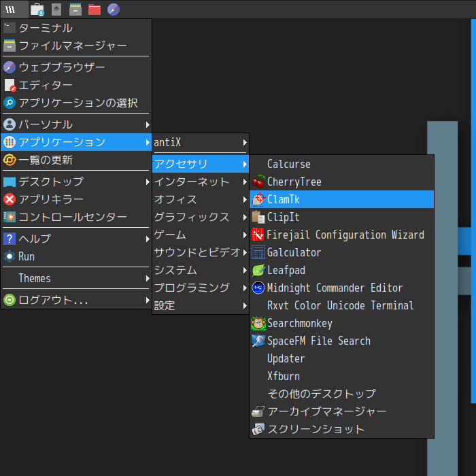Expand the ヘルプ submenu
The width and height of the screenshot is (476, 476).
tap(76, 239)
